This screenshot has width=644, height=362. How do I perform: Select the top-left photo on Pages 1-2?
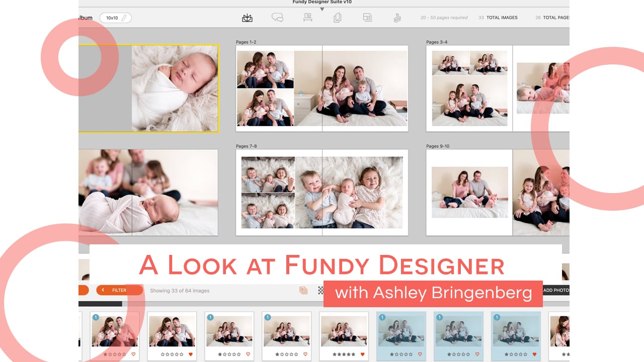click(265, 69)
